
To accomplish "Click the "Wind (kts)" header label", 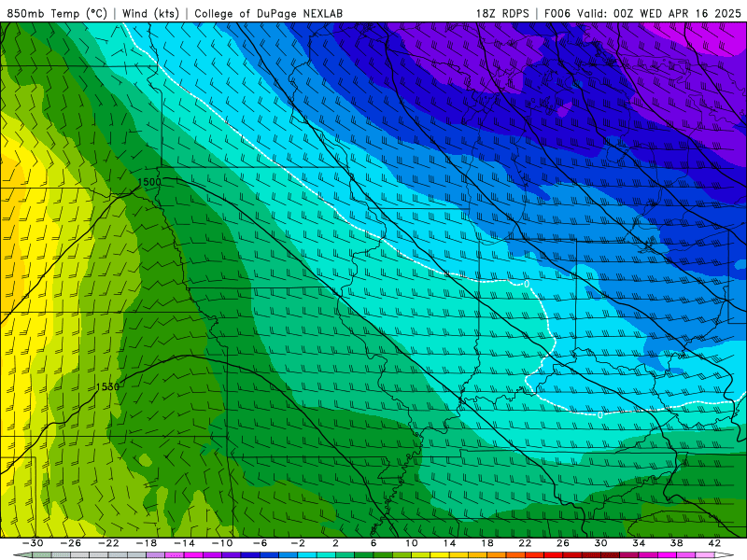I will [x=150, y=13].
